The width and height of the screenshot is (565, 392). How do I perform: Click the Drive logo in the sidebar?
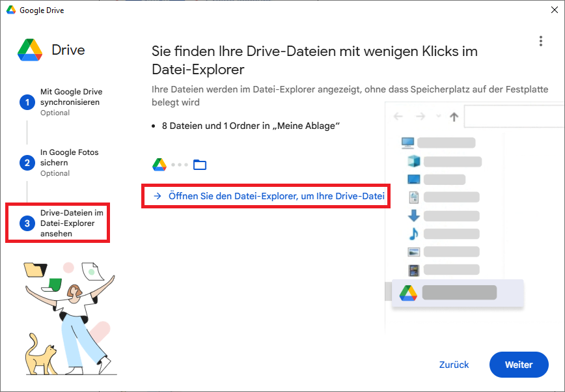tap(29, 50)
